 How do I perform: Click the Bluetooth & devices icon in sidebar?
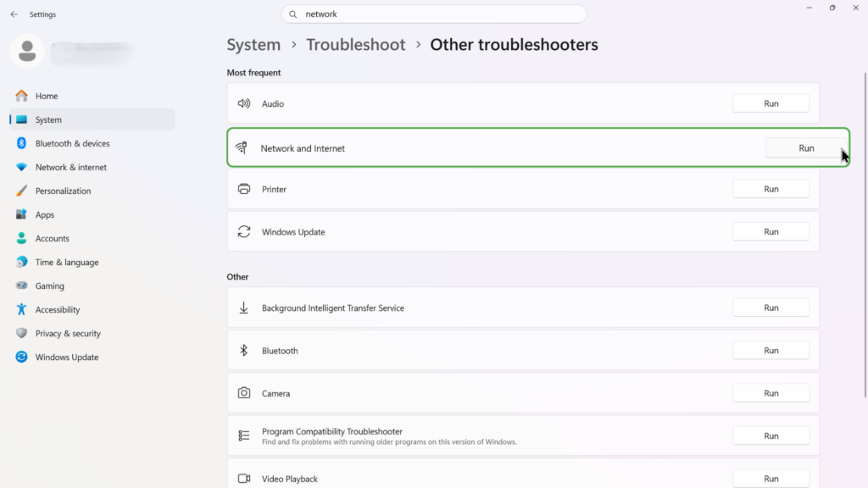click(21, 143)
